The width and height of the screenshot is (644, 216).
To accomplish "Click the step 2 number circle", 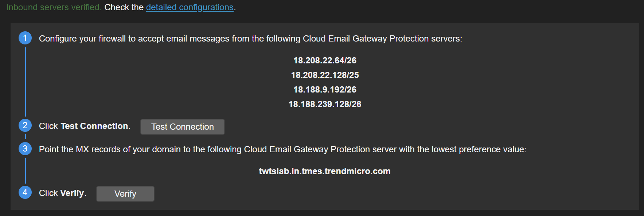I will coord(25,126).
